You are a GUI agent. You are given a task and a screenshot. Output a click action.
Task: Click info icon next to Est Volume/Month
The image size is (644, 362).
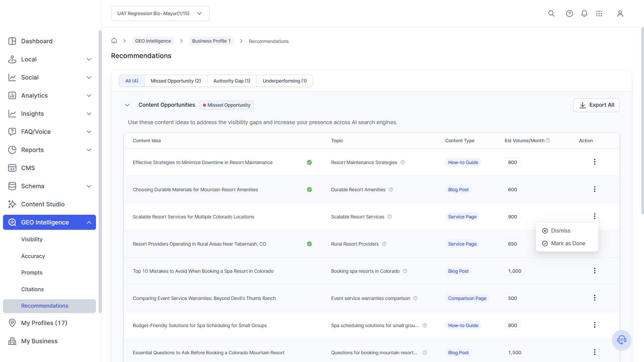pos(548,140)
